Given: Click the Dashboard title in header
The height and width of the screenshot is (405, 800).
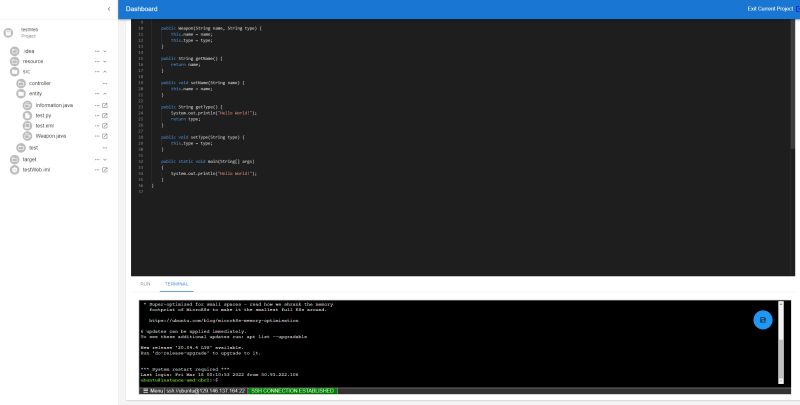Looking at the screenshot, I should click(x=141, y=9).
